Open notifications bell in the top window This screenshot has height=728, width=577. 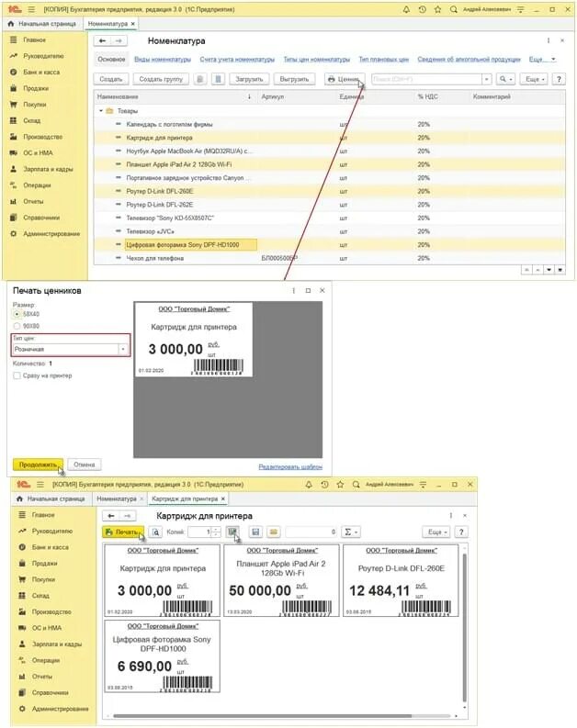pyautogui.click(x=406, y=9)
